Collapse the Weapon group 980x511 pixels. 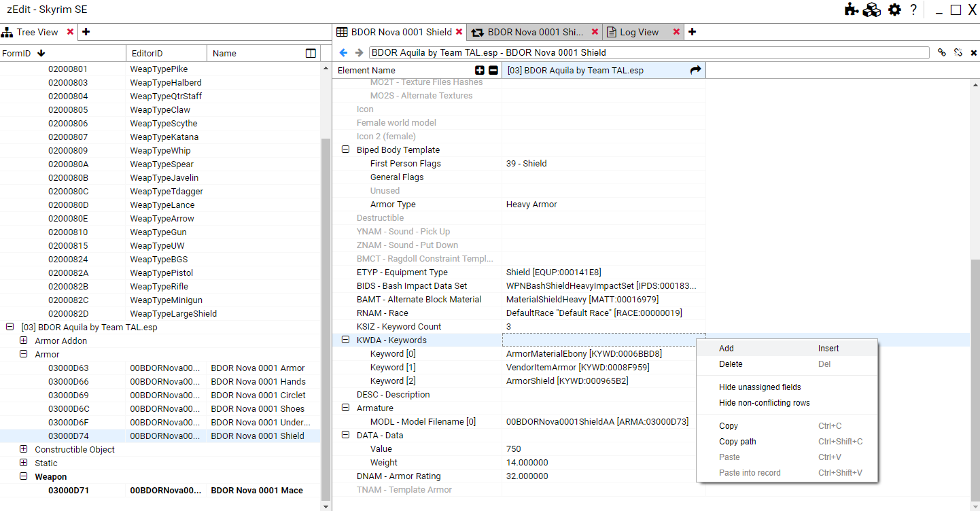click(23, 476)
